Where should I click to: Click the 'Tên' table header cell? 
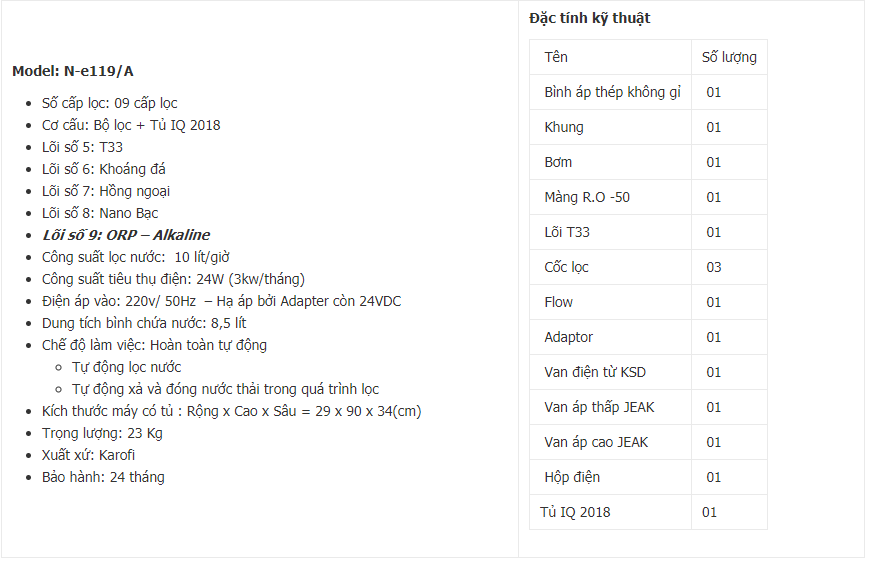pos(610,57)
